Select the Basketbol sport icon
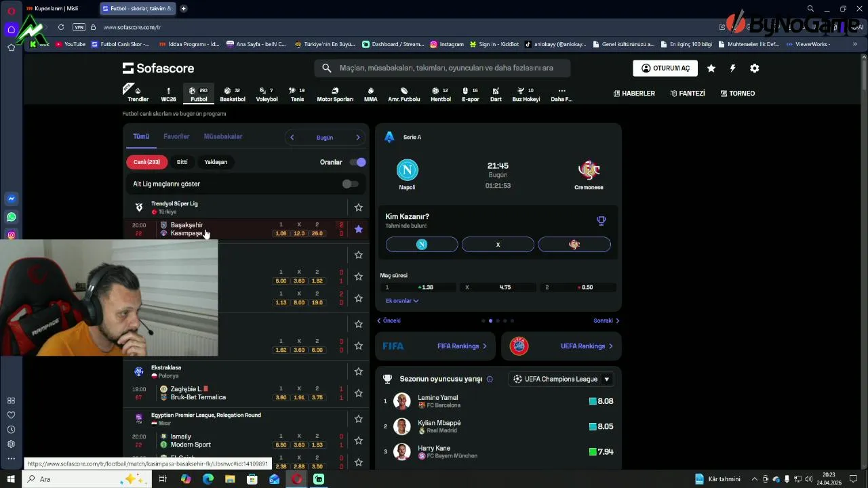868x488 pixels. click(x=233, y=94)
